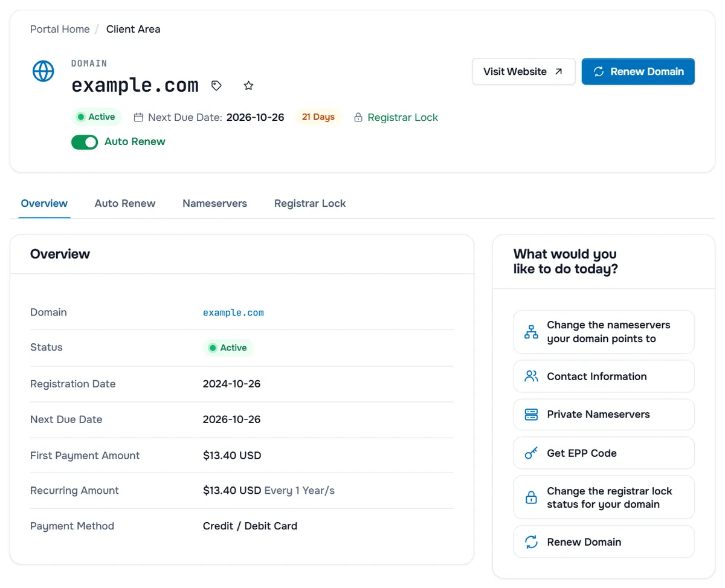Click the nameserver network icon in sidebar
Screen dimensions: 725x588
[x=531, y=332]
